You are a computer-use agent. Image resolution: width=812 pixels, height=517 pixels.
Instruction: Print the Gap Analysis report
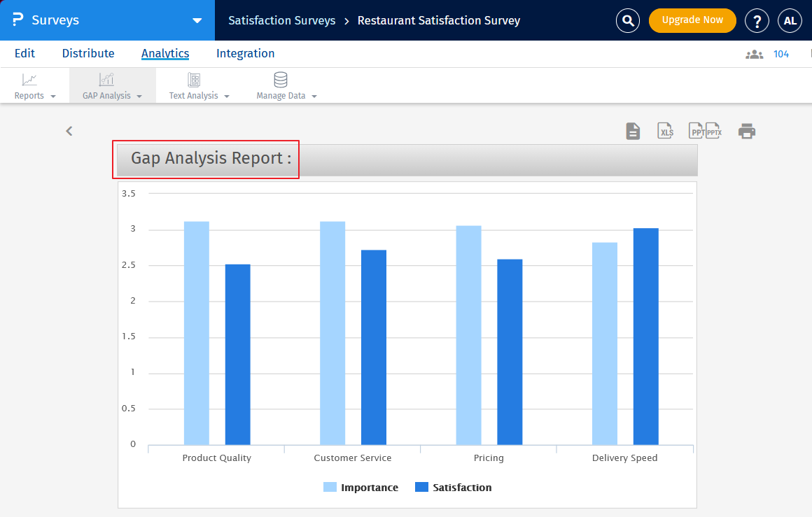[x=747, y=131]
